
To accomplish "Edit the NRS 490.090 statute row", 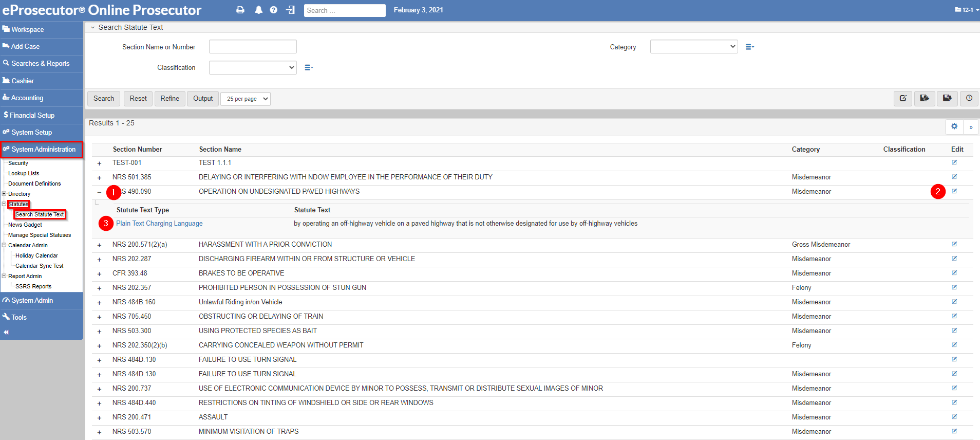I will (x=954, y=191).
